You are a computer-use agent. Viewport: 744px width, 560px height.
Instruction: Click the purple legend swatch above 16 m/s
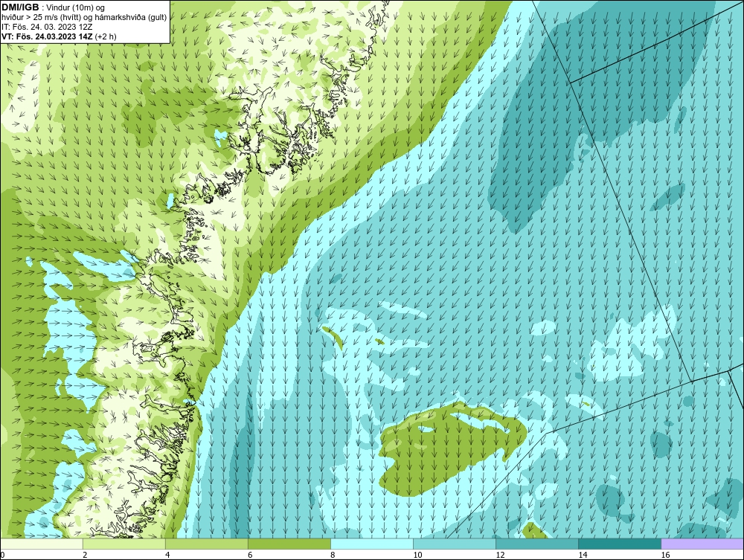click(702, 544)
